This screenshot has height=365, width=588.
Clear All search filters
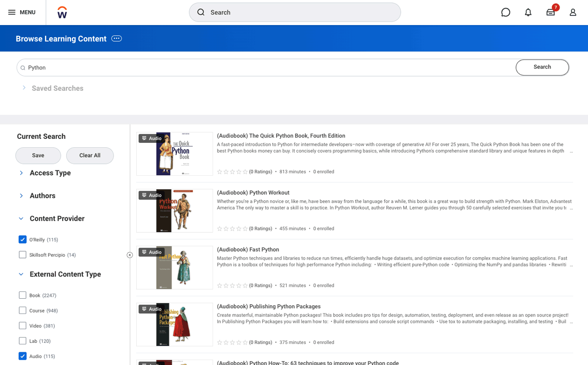pos(90,156)
